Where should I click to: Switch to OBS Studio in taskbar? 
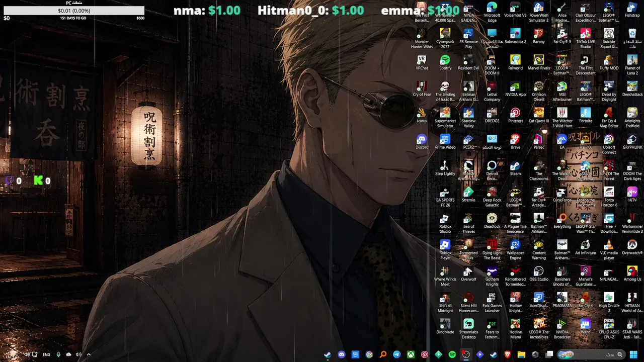(x=466, y=354)
